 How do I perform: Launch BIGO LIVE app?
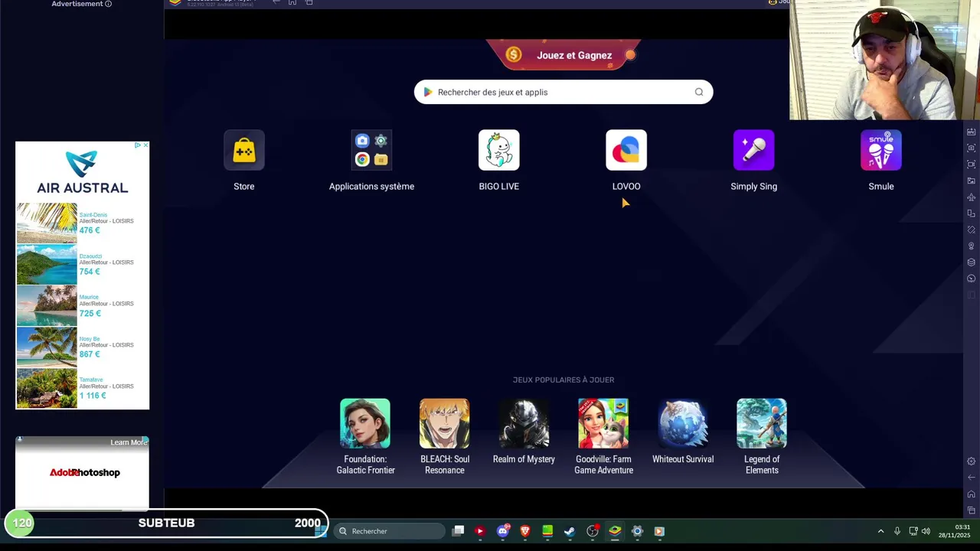[499, 150]
